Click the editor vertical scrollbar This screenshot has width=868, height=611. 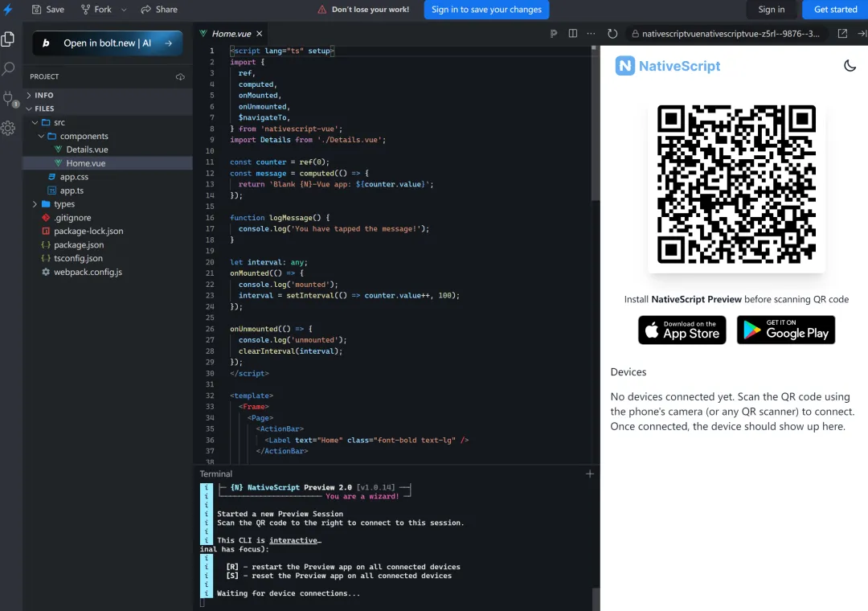click(x=594, y=123)
